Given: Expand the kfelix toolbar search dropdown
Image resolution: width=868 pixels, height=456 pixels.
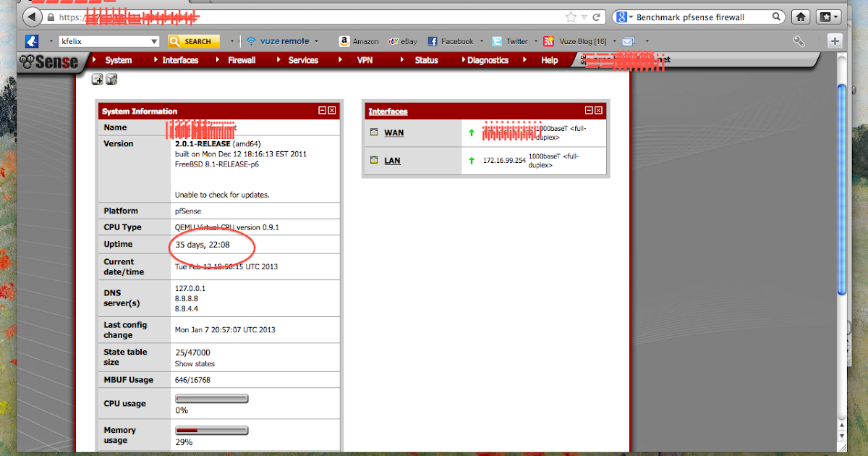Looking at the screenshot, I should pos(154,41).
